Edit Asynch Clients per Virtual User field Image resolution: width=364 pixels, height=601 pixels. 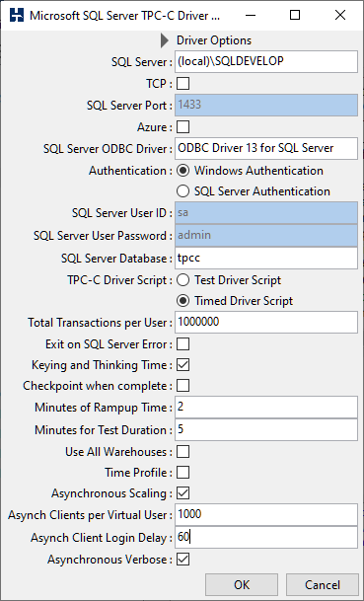pos(266,515)
